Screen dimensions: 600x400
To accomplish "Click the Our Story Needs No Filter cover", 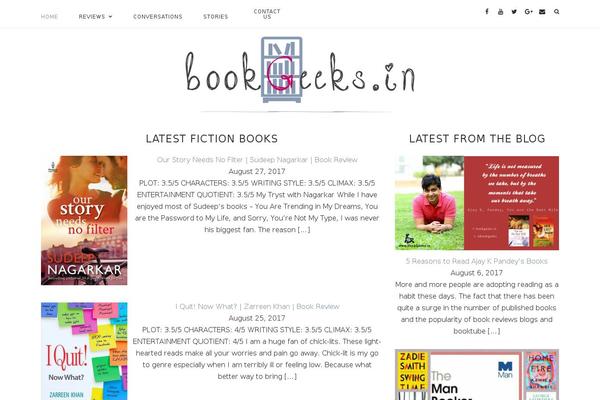I will 84,220.
